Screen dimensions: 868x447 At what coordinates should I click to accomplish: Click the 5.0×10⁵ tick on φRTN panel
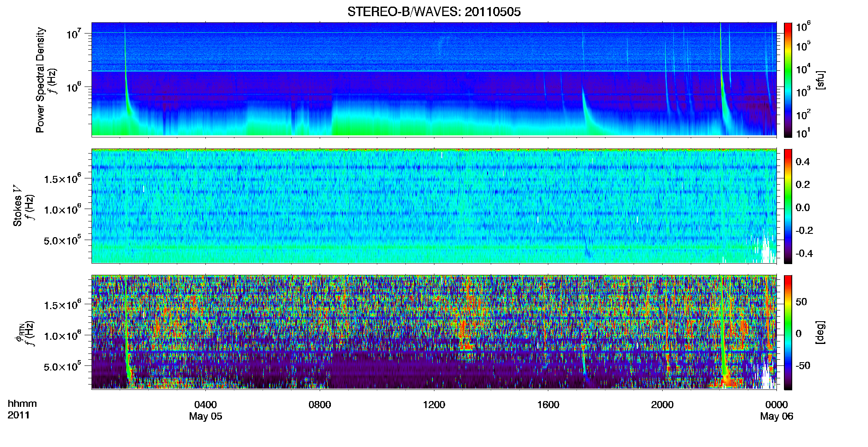[x=63, y=366]
